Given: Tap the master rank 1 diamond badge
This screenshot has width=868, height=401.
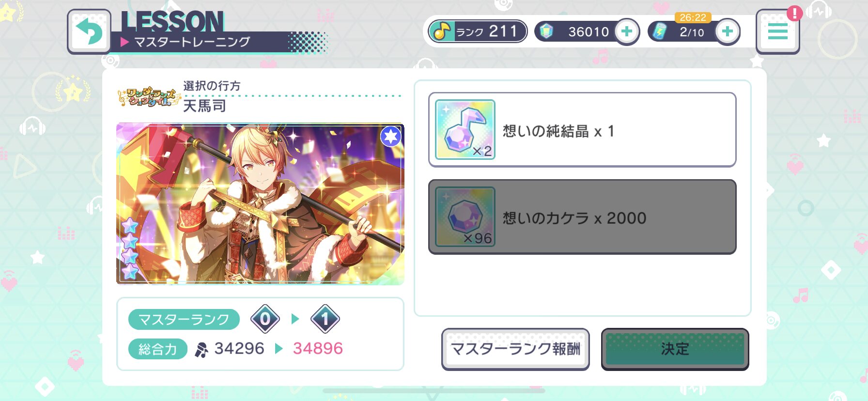Looking at the screenshot, I should click(x=325, y=319).
